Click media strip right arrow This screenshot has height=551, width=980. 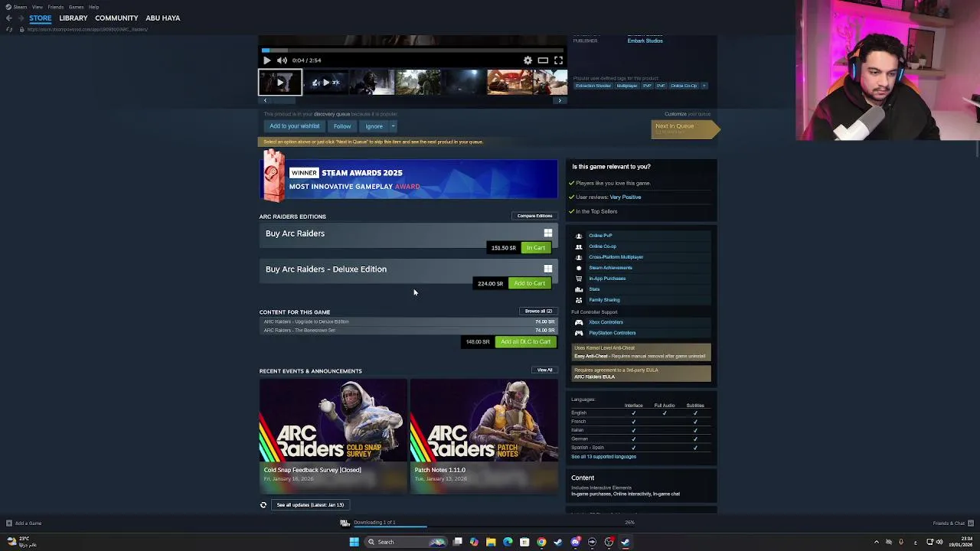(x=560, y=100)
